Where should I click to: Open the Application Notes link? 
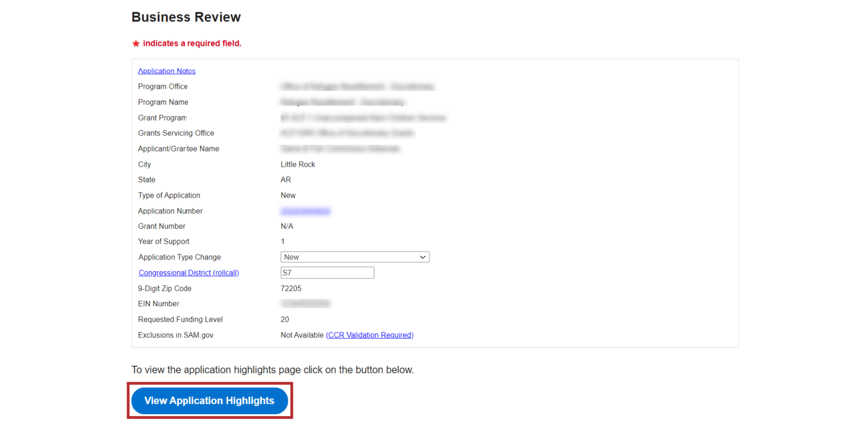click(x=167, y=71)
